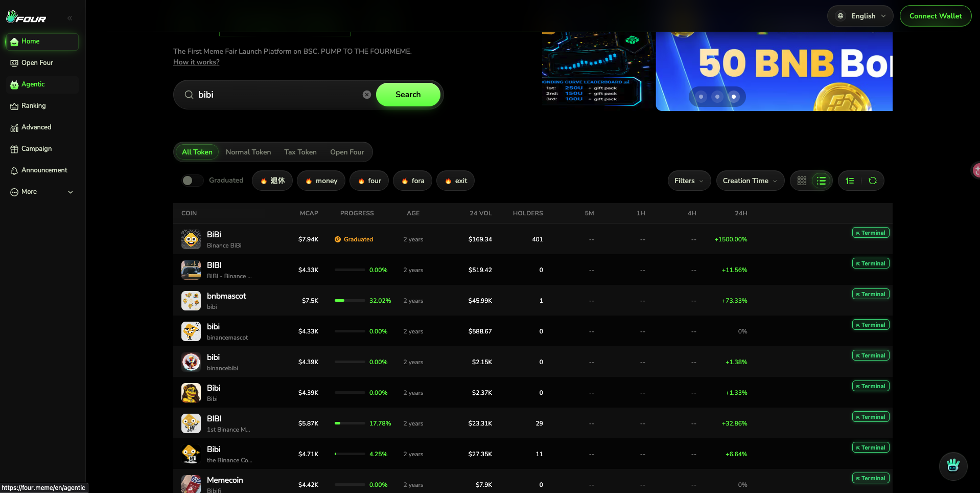Screen dimensions: 980x493
Task: Open the Creation Time sort dropdown
Action: click(750, 181)
